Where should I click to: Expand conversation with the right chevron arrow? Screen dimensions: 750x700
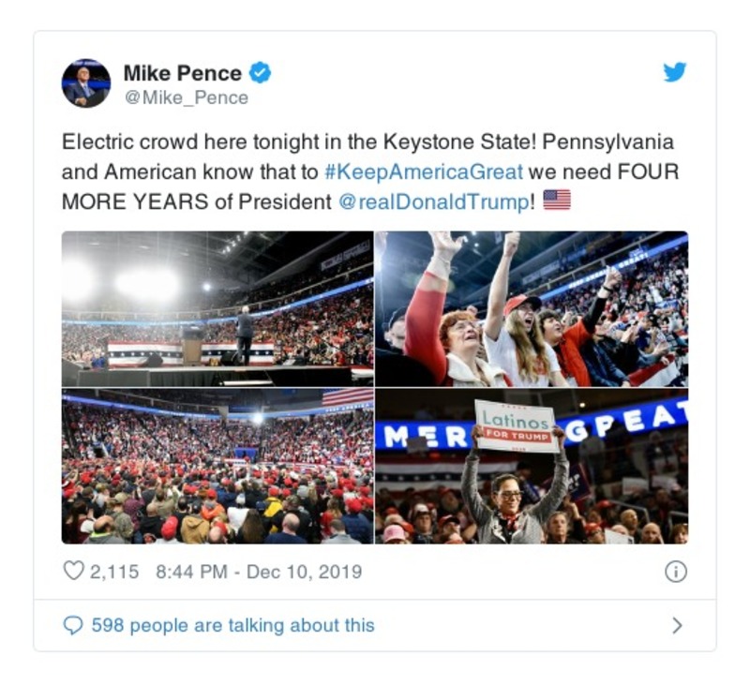(677, 626)
